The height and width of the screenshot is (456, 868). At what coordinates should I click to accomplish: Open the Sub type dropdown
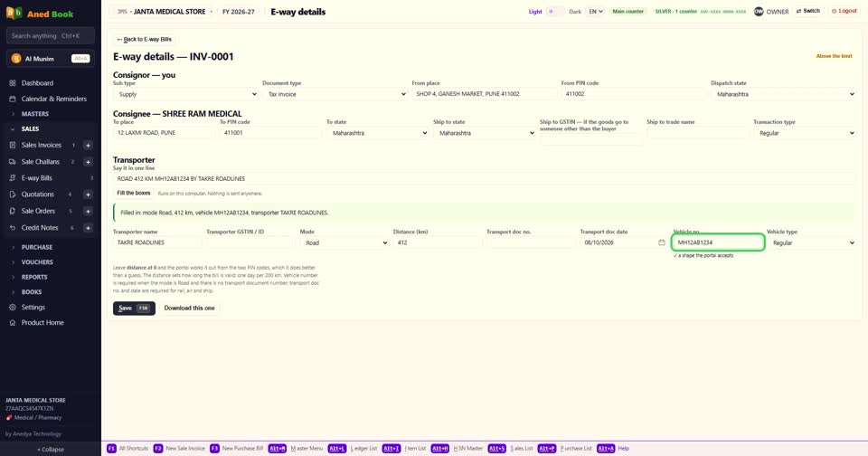click(185, 94)
